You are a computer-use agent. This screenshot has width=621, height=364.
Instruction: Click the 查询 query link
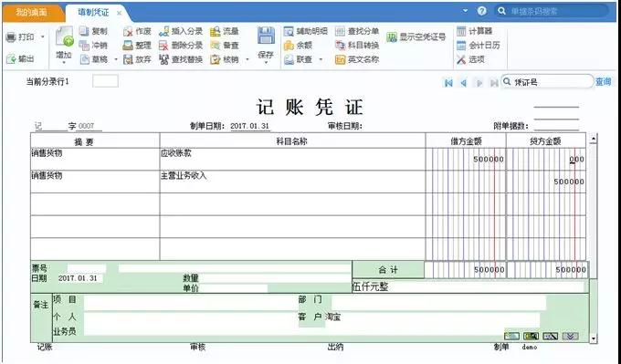(603, 82)
